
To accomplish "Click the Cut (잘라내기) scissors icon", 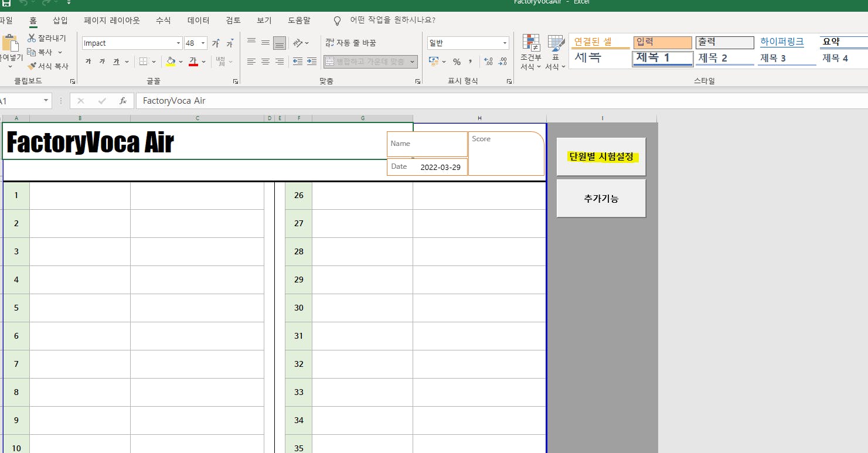I will click(x=32, y=38).
